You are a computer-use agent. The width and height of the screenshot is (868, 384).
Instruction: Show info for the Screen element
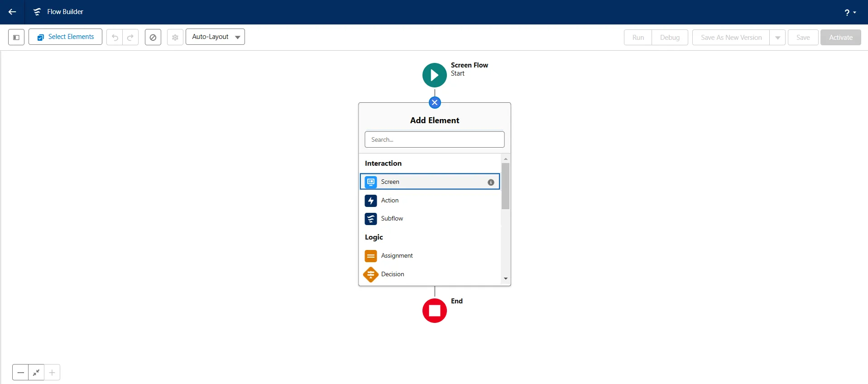[491, 182]
